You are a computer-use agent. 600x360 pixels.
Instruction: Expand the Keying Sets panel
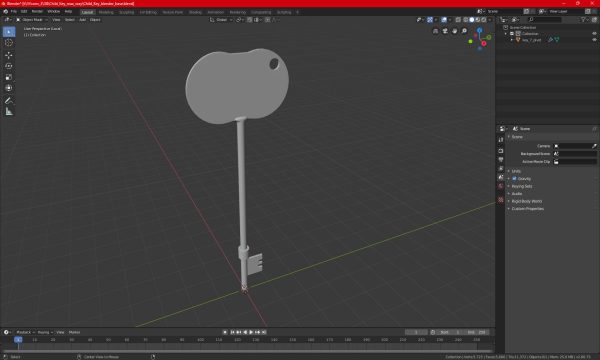522,186
